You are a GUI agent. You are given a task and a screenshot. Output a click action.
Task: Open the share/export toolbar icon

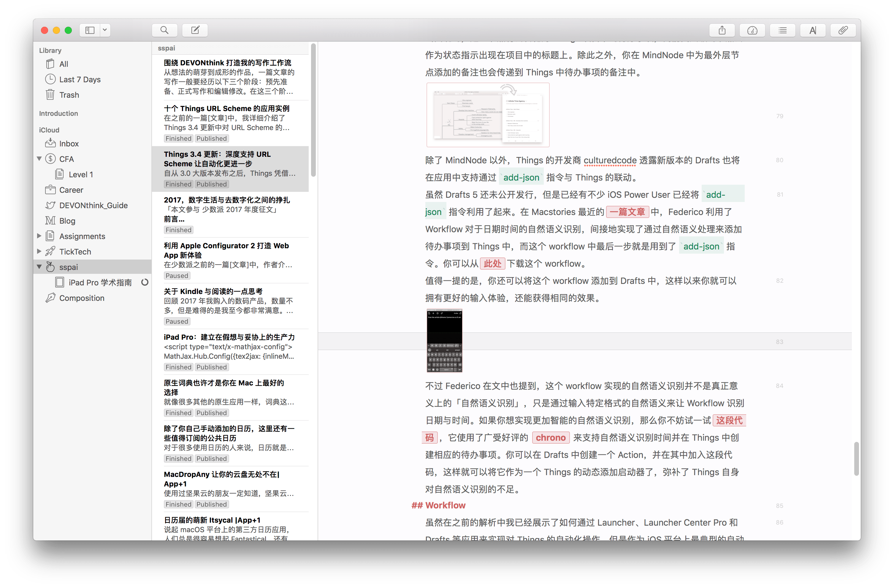[x=722, y=30]
